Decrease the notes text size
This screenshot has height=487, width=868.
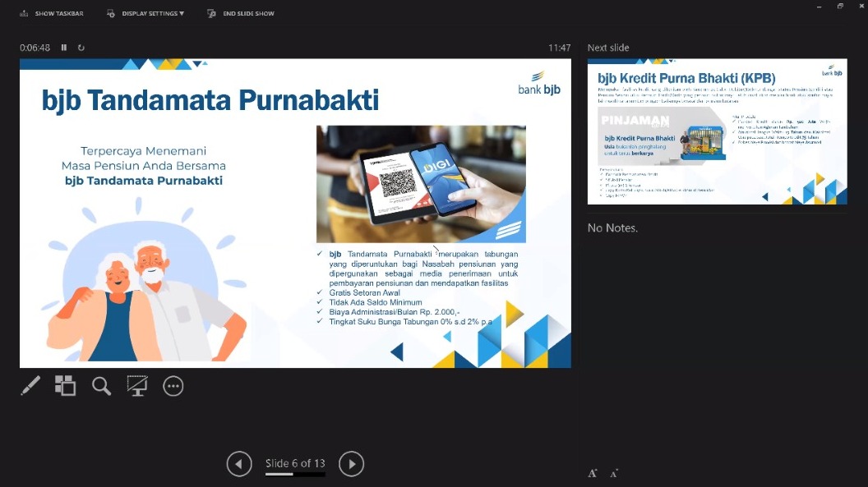pos(614,473)
